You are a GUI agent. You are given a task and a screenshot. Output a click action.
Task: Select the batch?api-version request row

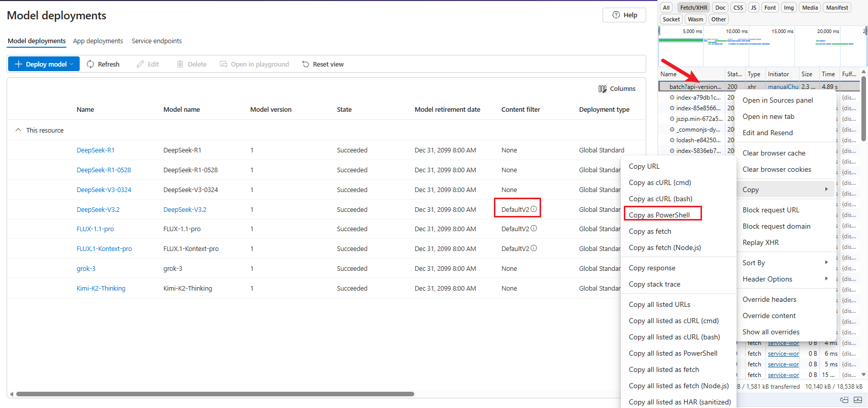pos(694,87)
